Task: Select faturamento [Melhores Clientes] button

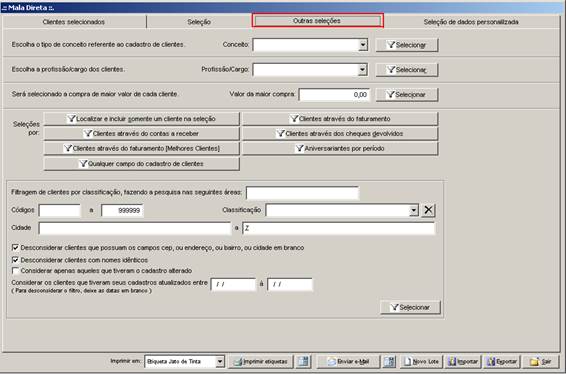Action: (142, 148)
